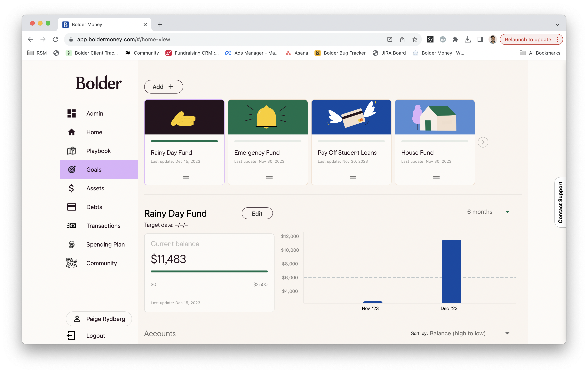
Task: Open the 6 months range dropdown
Action: click(x=488, y=212)
